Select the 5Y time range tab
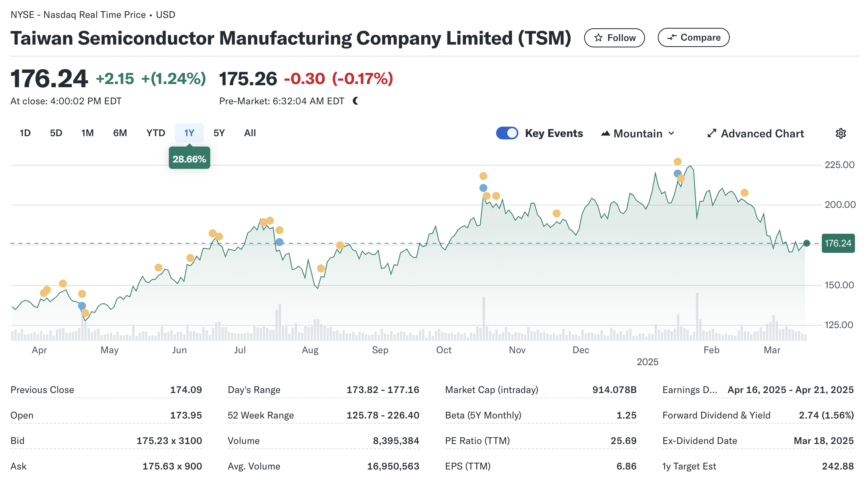 [x=219, y=133]
